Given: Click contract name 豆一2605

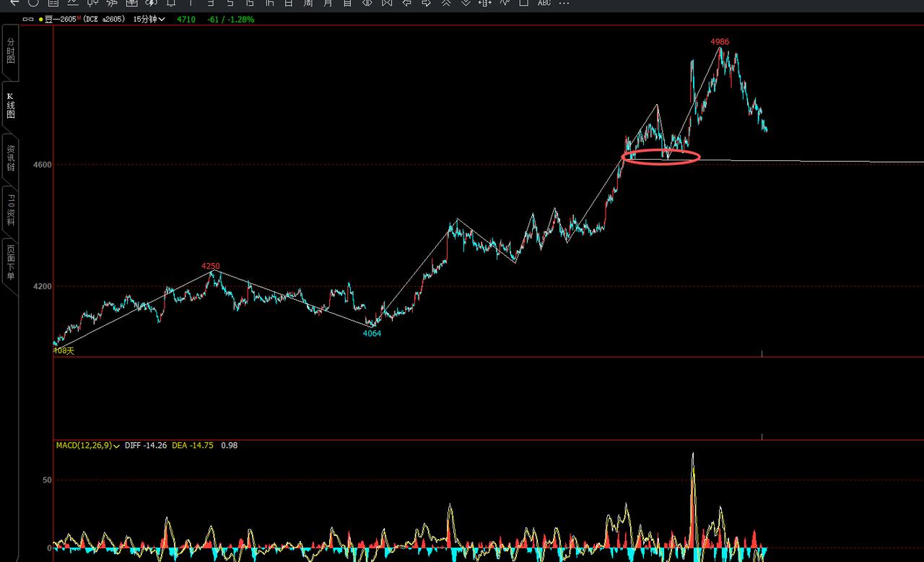Looking at the screenshot, I should click(x=61, y=20).
